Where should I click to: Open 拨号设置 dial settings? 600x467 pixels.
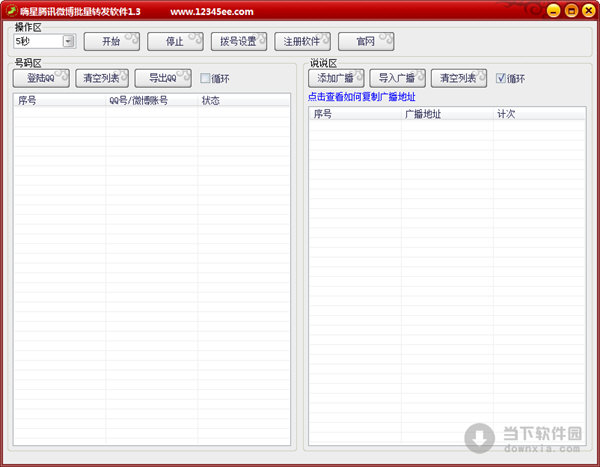(x=239, y=41)
